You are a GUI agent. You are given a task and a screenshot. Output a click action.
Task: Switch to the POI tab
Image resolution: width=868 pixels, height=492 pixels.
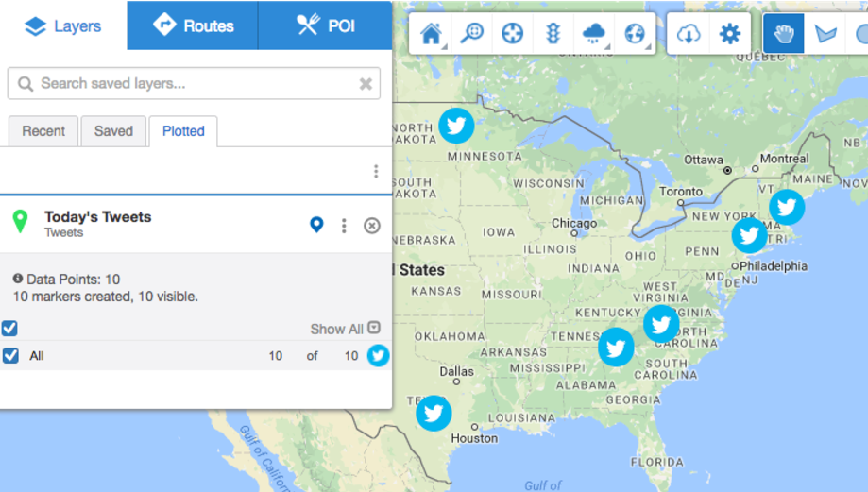pos(326,26)
